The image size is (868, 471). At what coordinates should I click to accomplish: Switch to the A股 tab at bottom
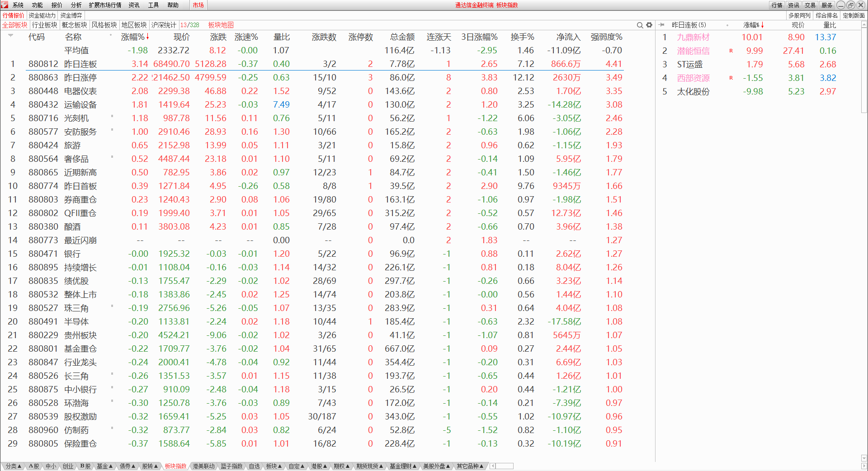click(34, 466)
